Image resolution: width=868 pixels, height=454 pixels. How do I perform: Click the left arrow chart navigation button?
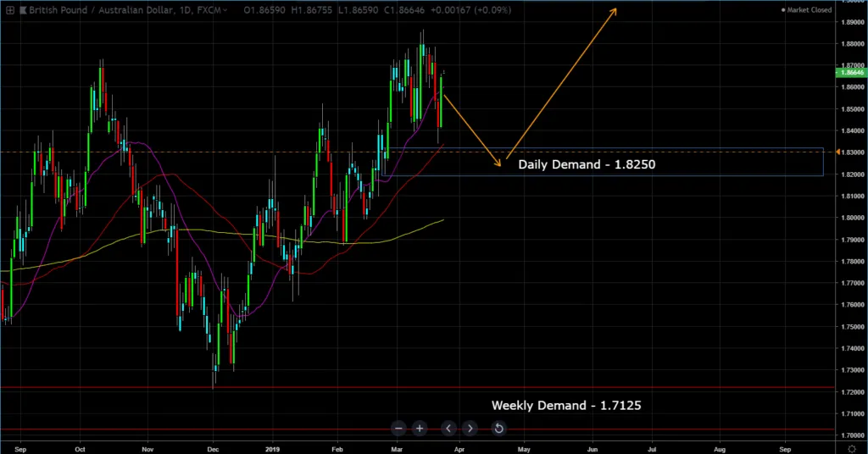449,429
